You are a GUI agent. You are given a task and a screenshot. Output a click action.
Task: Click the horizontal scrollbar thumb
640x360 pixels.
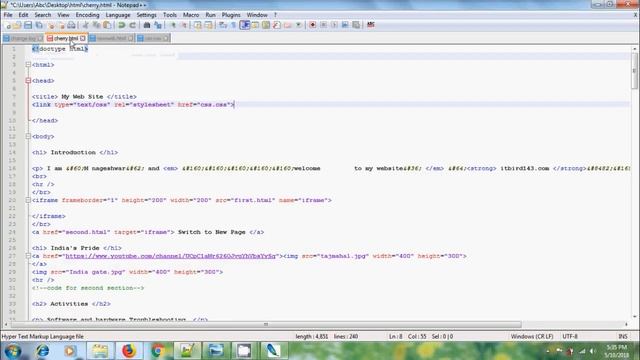[266, 324]
